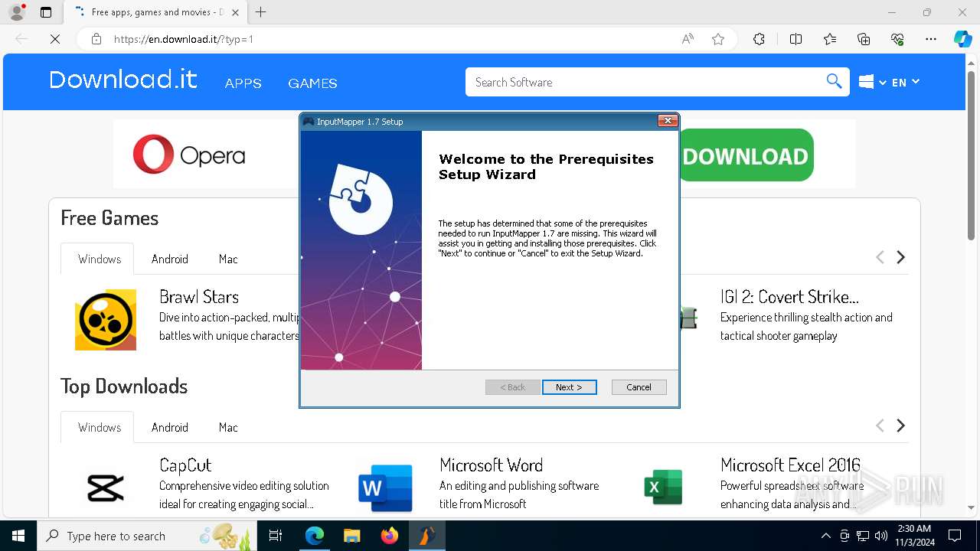Select the Android tab under Top Downloads
Viewport: 980px width, 551px height.
[x=170, y=427]
